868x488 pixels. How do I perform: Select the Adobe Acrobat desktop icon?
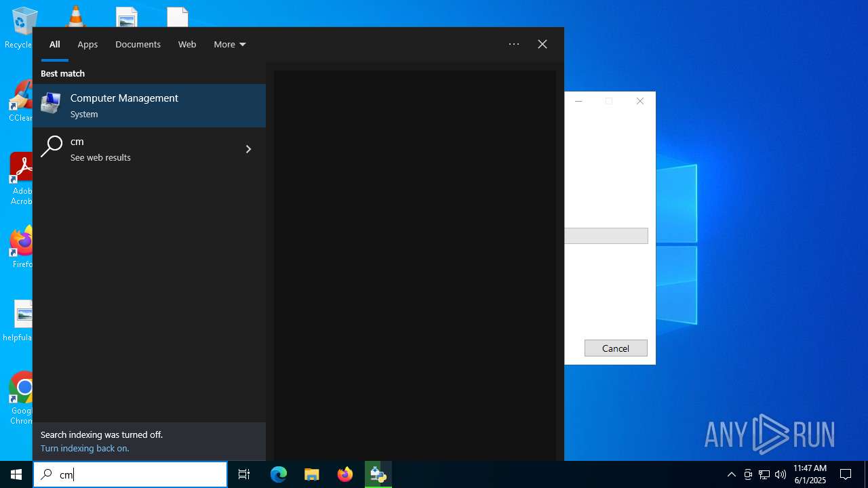[x=22, y=179]
